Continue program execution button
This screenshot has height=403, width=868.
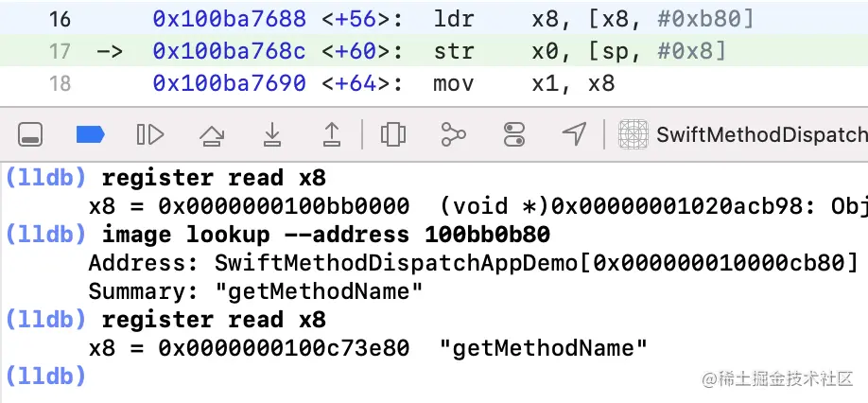pos(150,134)
